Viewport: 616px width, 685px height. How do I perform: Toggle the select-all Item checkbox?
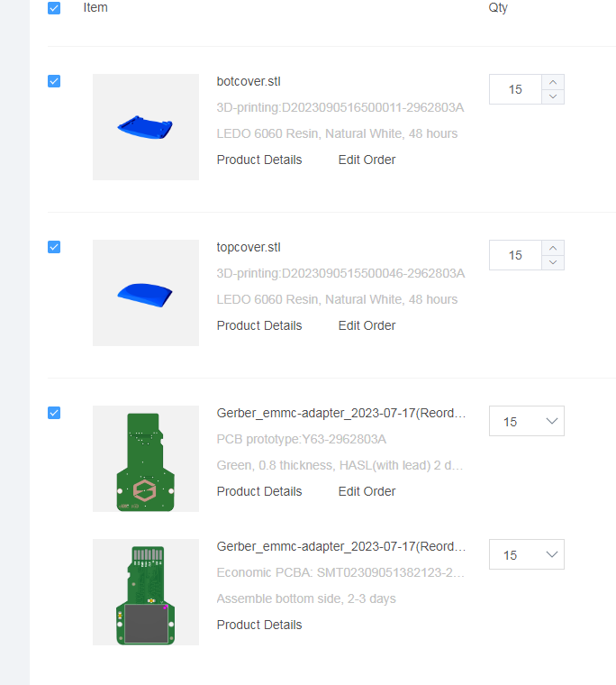click(x=54, y=8)
